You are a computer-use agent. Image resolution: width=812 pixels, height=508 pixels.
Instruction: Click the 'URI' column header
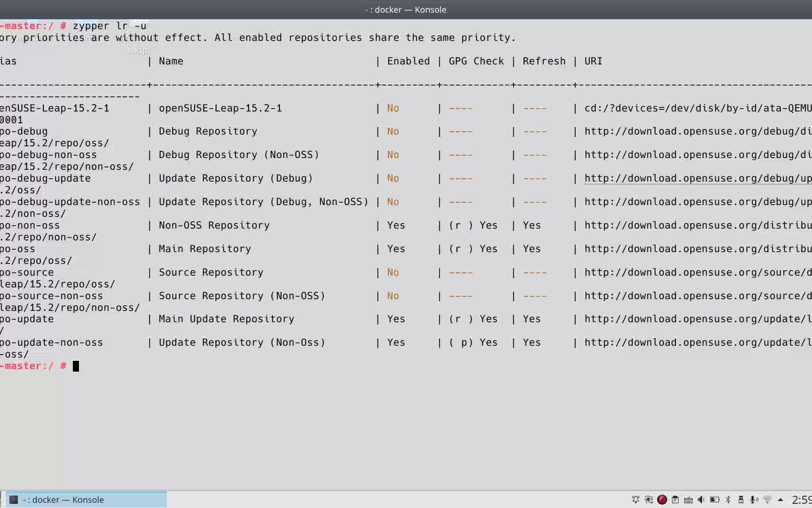[593, 61]
